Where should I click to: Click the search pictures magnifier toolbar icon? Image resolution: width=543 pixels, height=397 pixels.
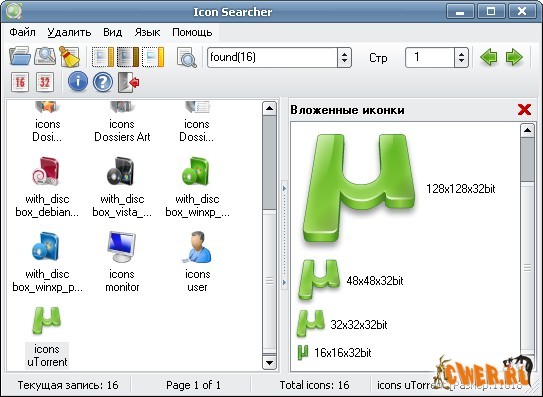tap(45, 56)
